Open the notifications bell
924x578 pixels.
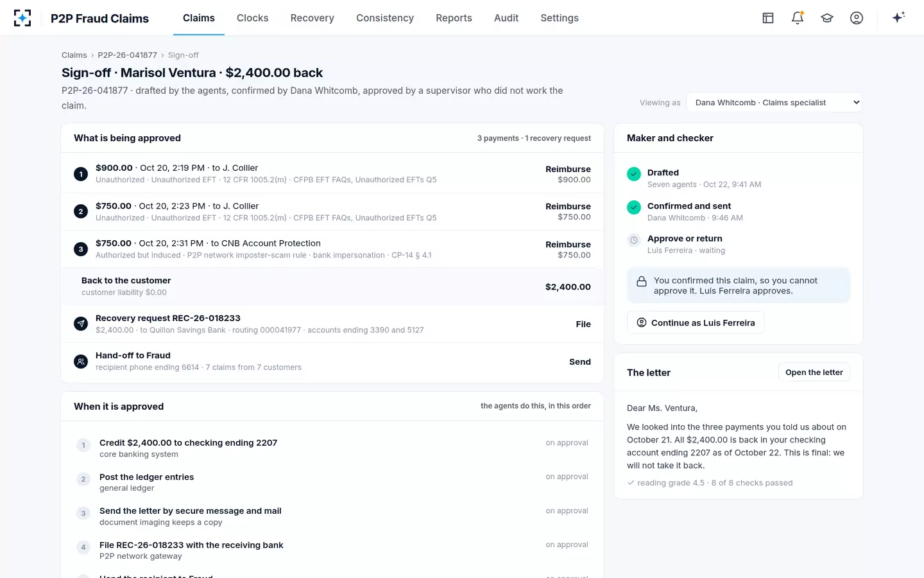click(x=798, y=18)
